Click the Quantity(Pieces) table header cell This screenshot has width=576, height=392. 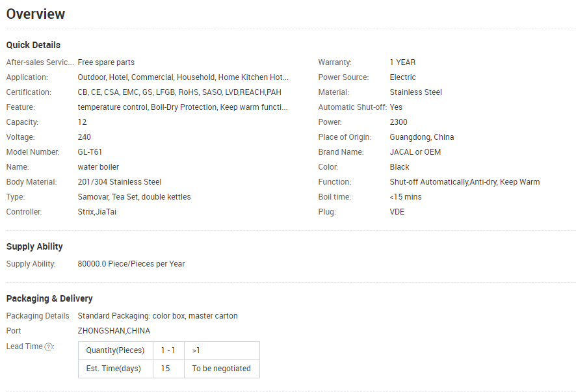coord(115,350)
